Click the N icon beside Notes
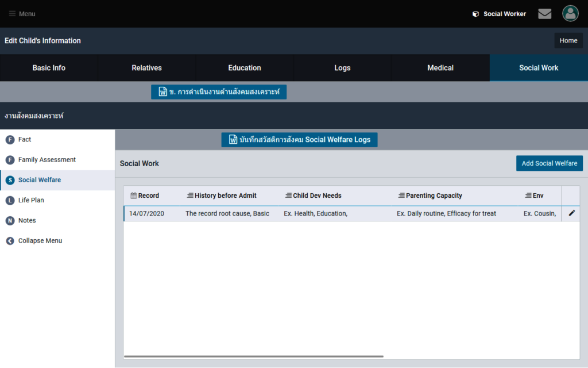This screenshot has height=368, width=588. 10,221
